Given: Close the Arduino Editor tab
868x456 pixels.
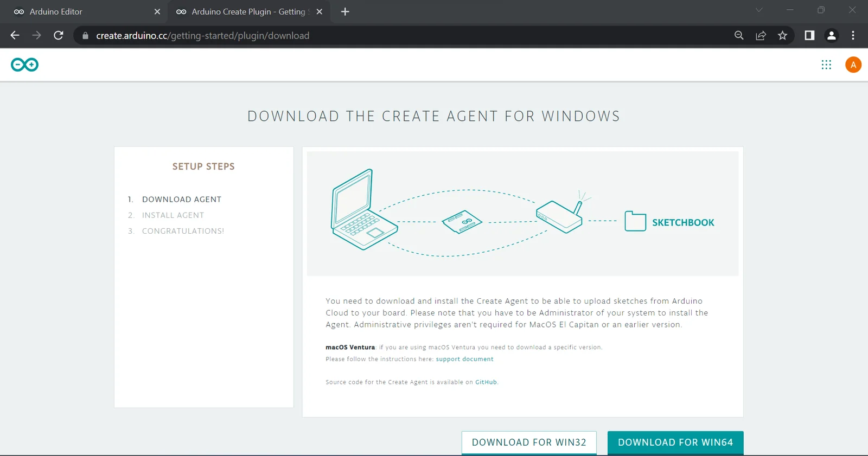Looking at the screenshot, I should pyautogui.click(x=157, y=12).
